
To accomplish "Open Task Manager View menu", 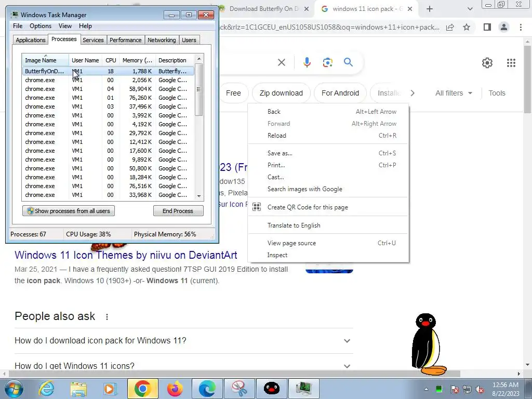I will 65,26.
